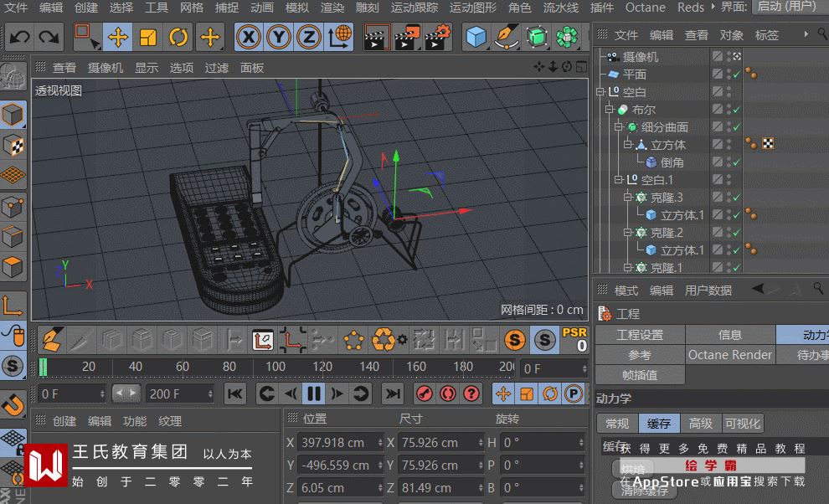Screen dimensions: 829x504
Task: Switch to the 缓存 tab
Action: click(x=658, y=424)
